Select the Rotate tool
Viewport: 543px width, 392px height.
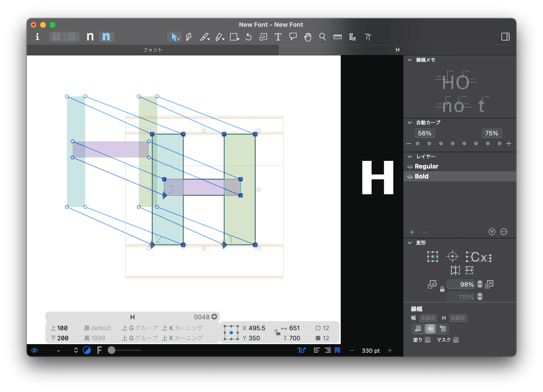(x=248, y=37)
